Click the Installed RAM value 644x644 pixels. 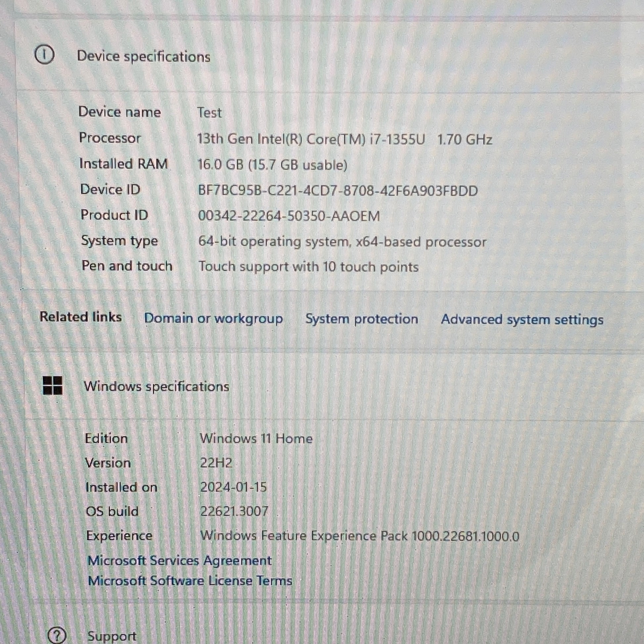point(272,165)
